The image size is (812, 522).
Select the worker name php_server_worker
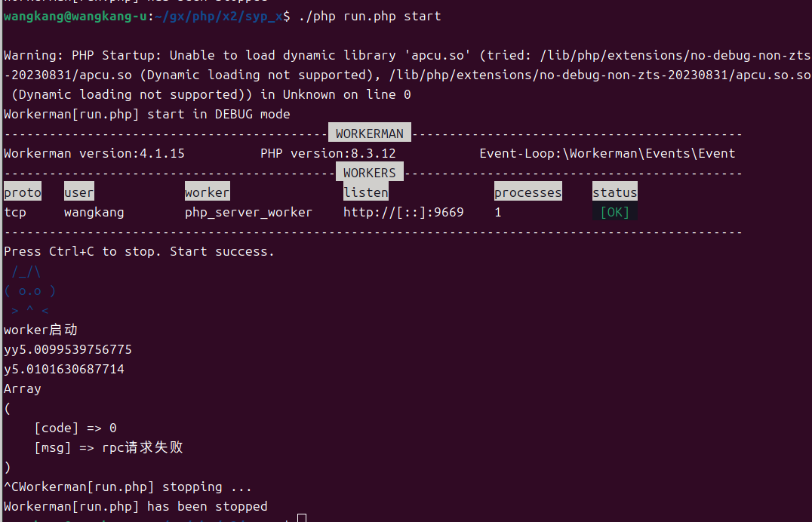coord(248,212)
